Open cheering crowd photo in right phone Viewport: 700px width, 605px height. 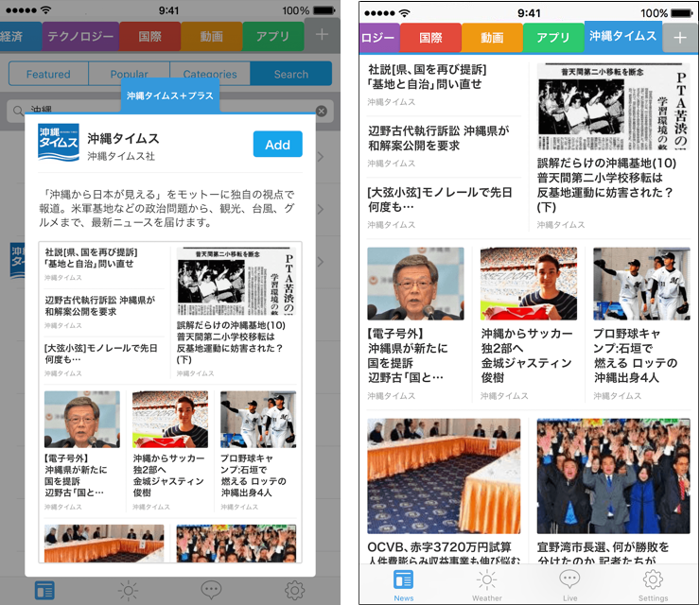(613, 476)
